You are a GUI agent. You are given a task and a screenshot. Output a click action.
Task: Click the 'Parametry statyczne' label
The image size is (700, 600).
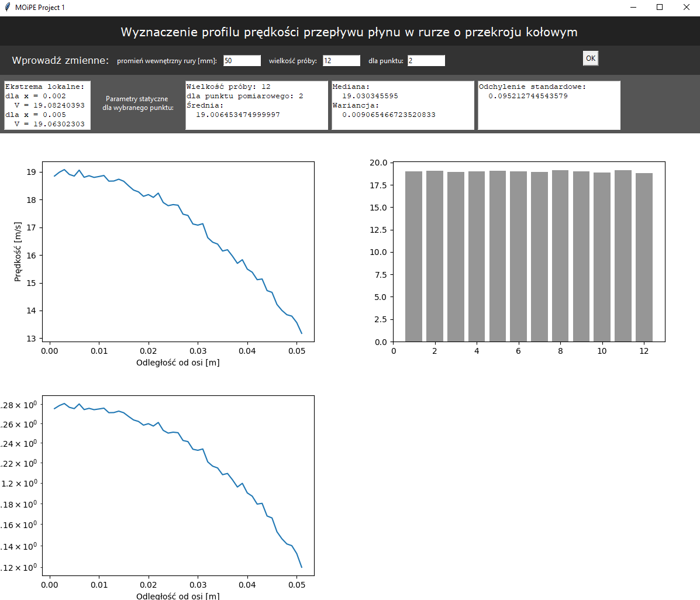pos(137,99)
